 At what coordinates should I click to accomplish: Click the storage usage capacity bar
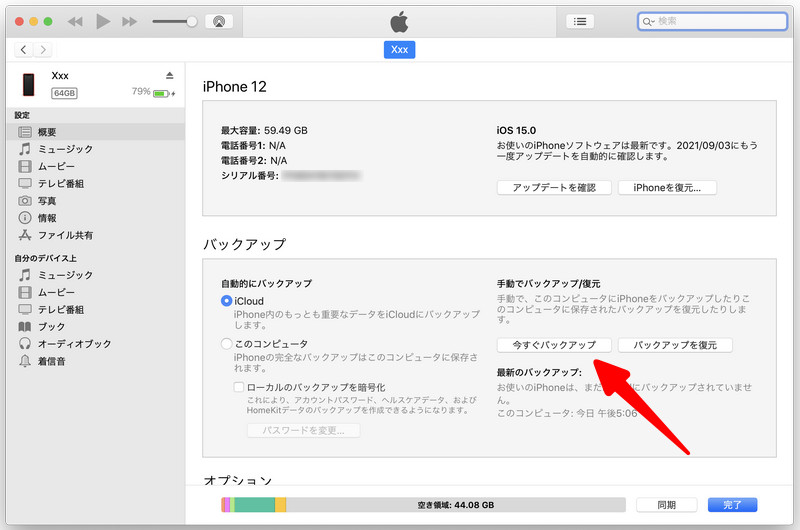tap(423, 505)
